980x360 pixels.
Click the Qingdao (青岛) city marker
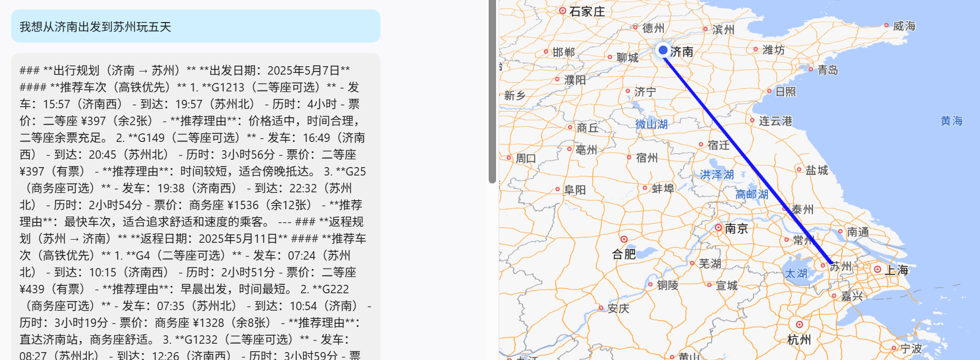[x=811, y=69]
